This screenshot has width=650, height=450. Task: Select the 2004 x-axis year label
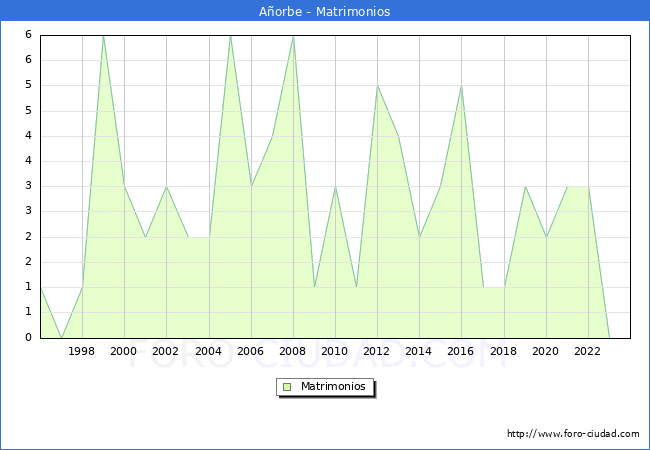208,351
